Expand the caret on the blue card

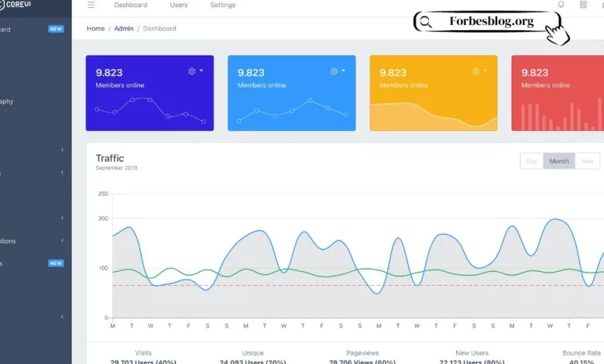(343, 71)
